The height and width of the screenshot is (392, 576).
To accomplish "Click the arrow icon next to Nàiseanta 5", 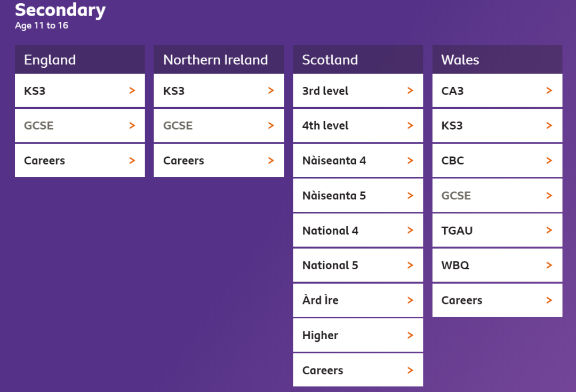I will [x=410, y=196].
